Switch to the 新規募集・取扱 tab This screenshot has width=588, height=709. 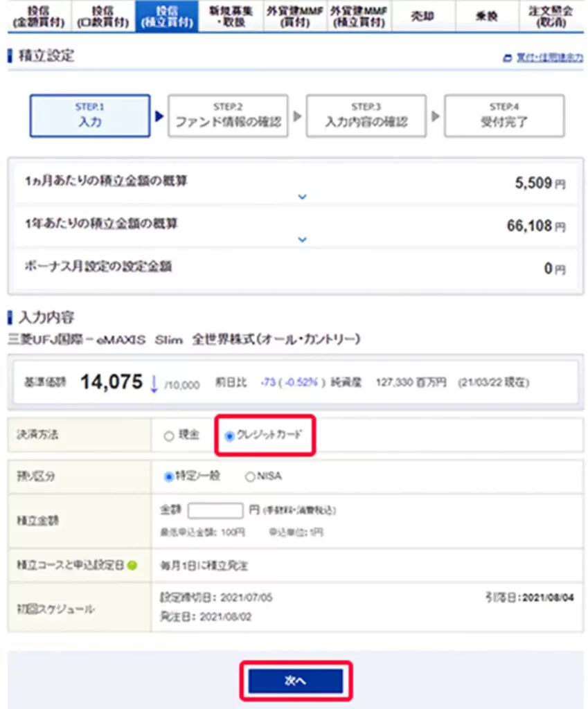point(231,16)
